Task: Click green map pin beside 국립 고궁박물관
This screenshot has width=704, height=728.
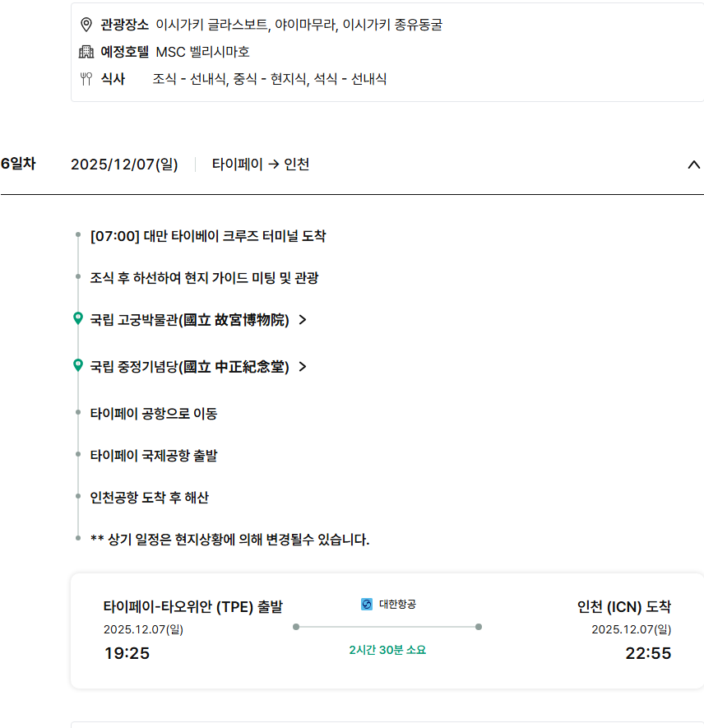Action: [78, 319]
